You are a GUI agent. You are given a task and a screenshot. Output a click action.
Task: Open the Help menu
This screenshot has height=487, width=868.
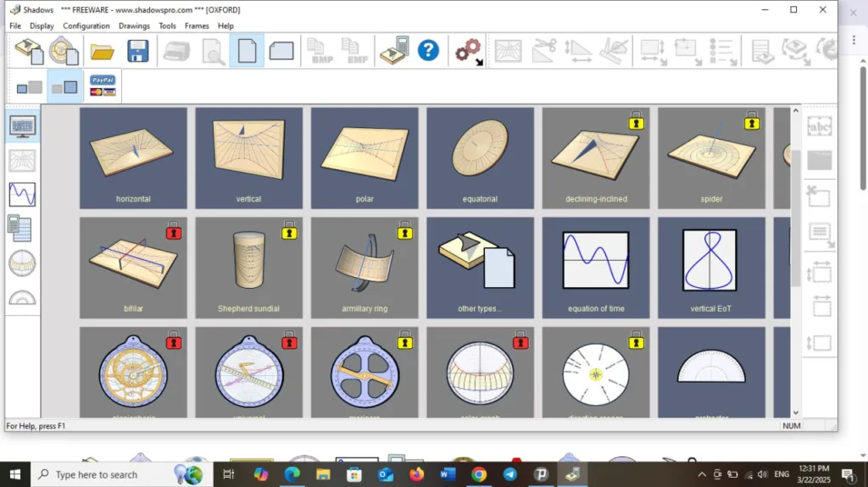pos(225,26)
